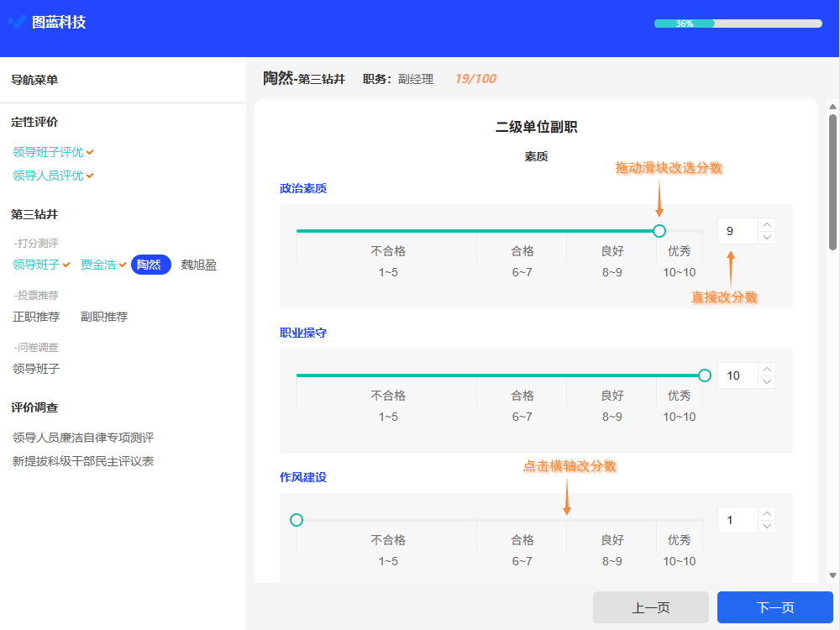Click 下一页 button at bottom right

pyautogui.click(x=774, y=606)
